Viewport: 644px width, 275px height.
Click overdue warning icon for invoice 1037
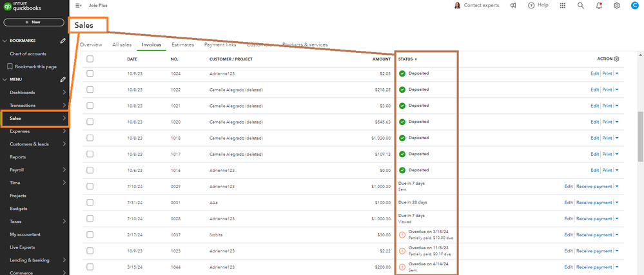[x=402, y=235]
